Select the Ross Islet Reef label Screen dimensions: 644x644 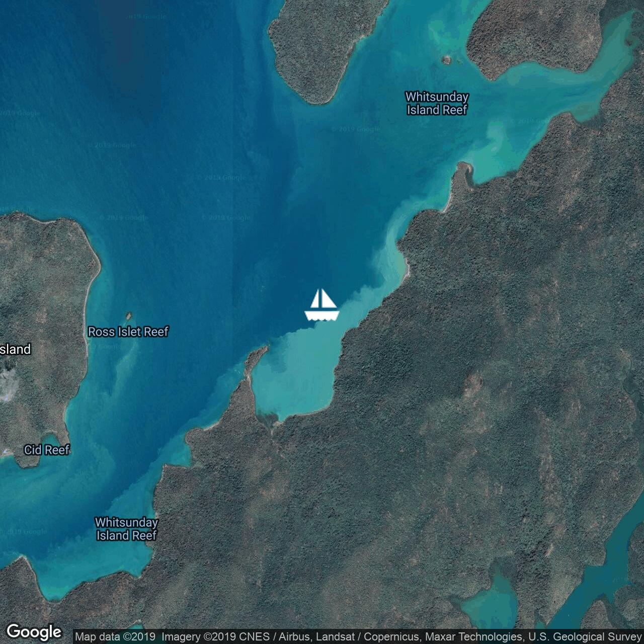tap(128, 332)
